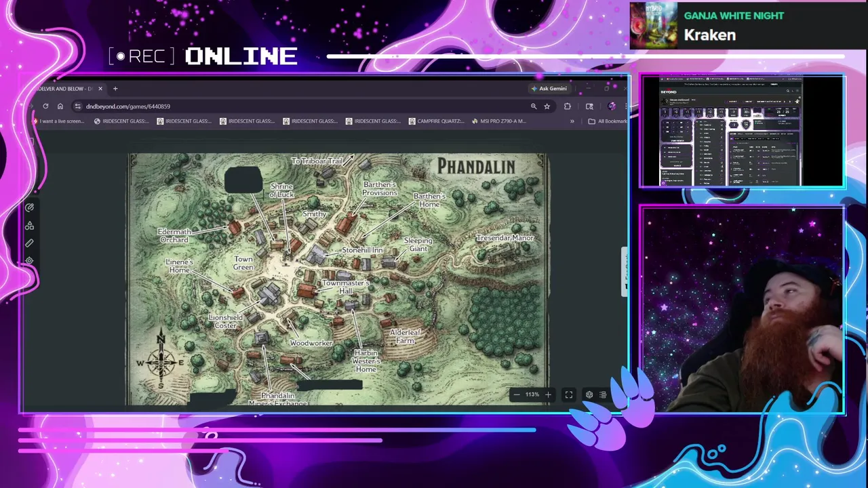Viewport: 868px width, 488px height.
Task: Click the Sleeping Giant map label
Action: tap(418, 245)
